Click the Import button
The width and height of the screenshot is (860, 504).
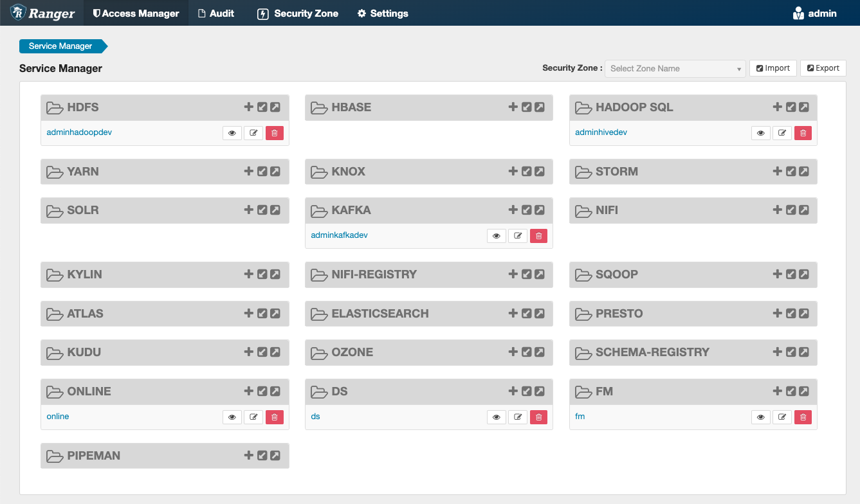tap(773, 68)
